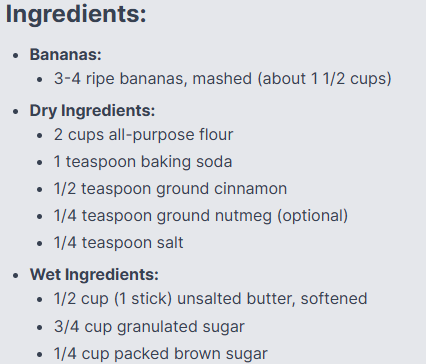Screen dimensions: 426x364
Task: Click the bullet before Wet Ingredients
Action: [16, 276]
